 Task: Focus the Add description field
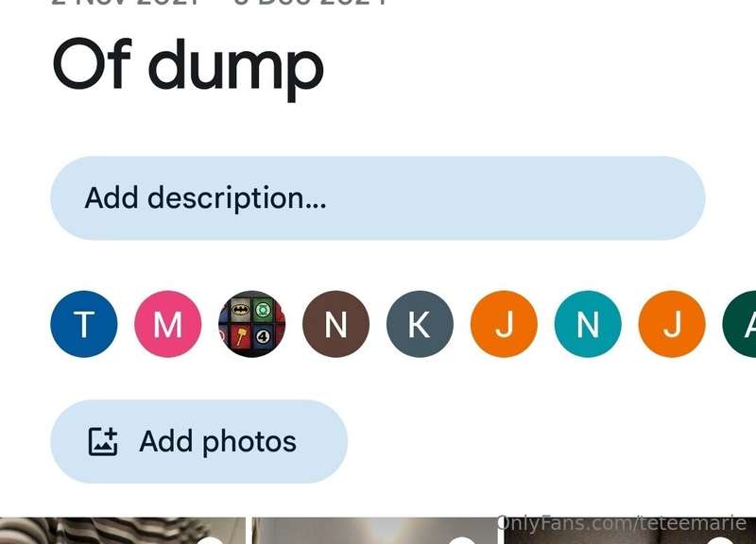(378, 198)
